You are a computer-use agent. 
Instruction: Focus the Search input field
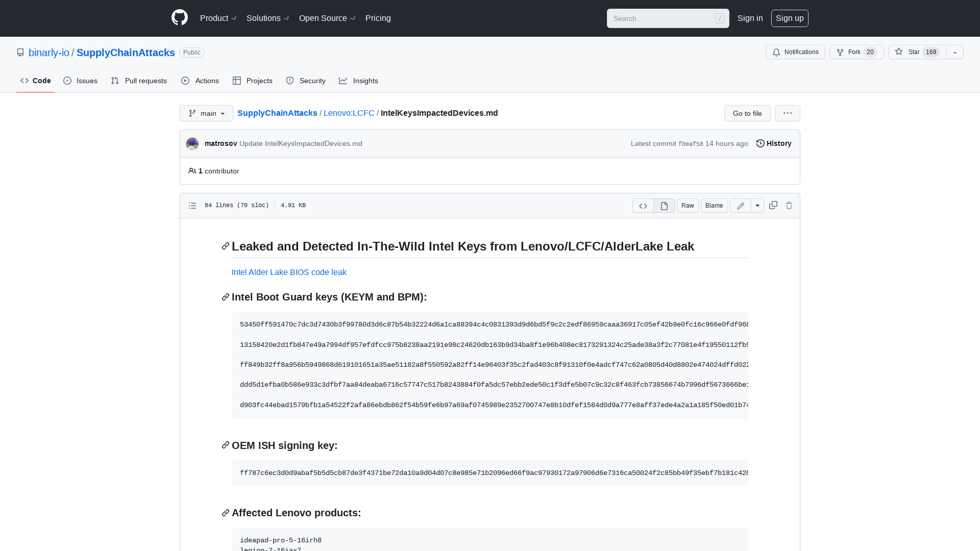(x=668, y=18)
